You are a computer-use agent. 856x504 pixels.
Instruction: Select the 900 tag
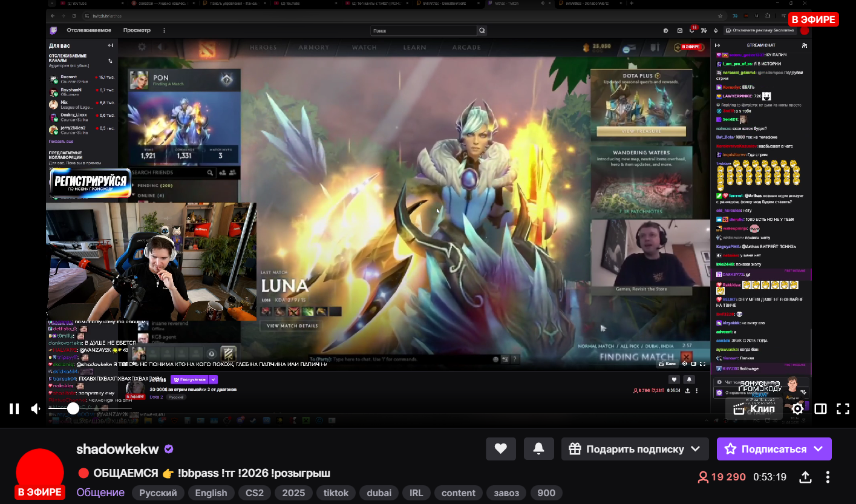546,493
